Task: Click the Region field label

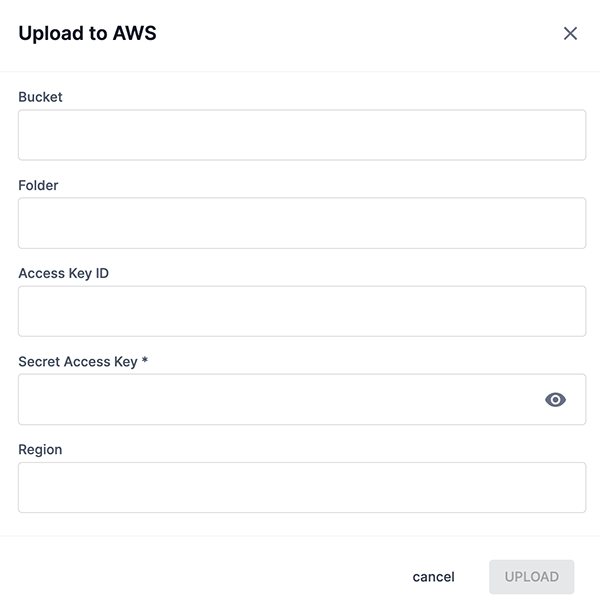Action: [x=40, y=450]
